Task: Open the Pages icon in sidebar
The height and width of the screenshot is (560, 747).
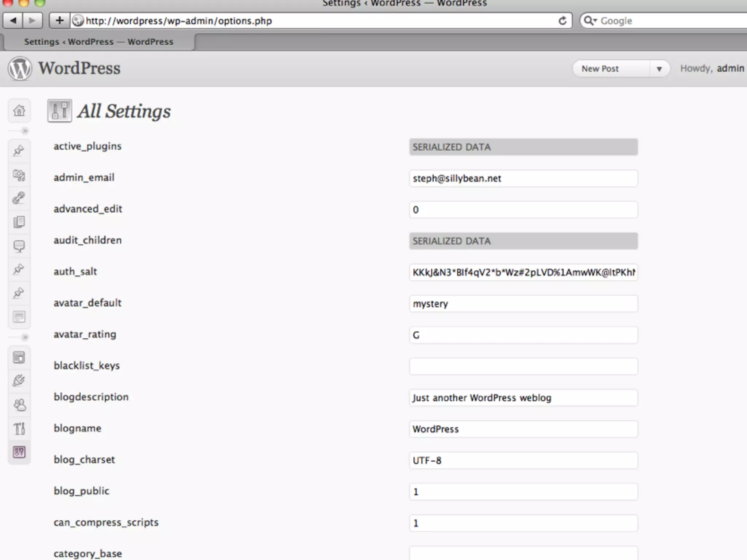Action: point(19,222)
